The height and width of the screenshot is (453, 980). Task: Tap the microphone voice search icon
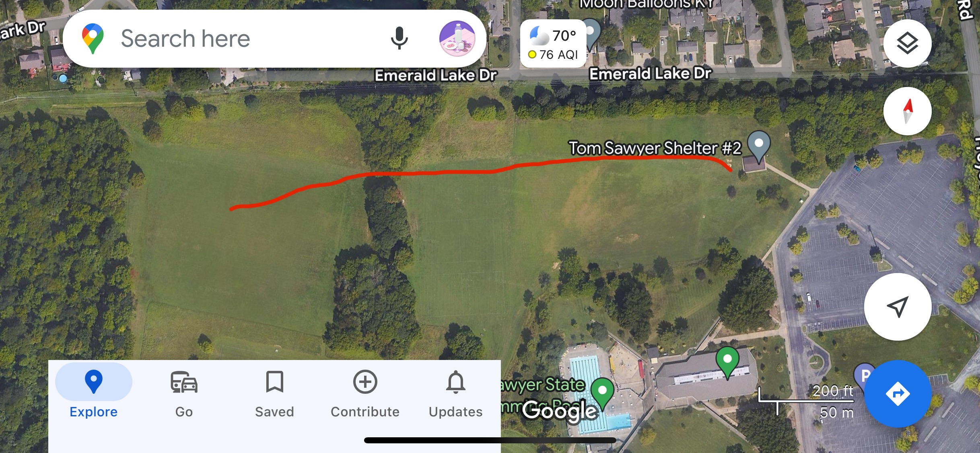pyautogui.click(x=399, y=38)
